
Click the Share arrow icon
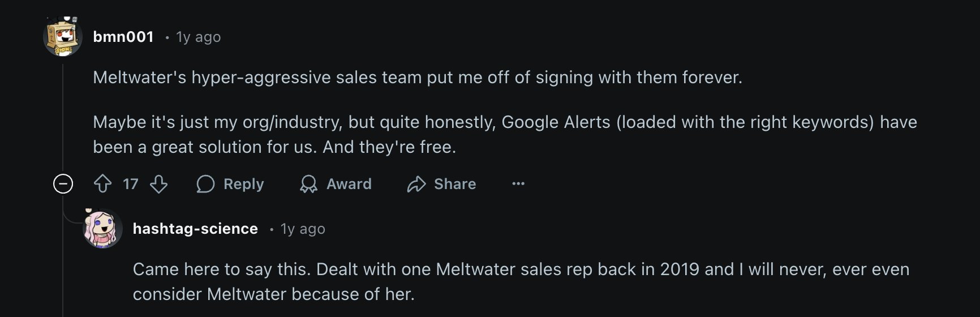[x=416, y=184]
